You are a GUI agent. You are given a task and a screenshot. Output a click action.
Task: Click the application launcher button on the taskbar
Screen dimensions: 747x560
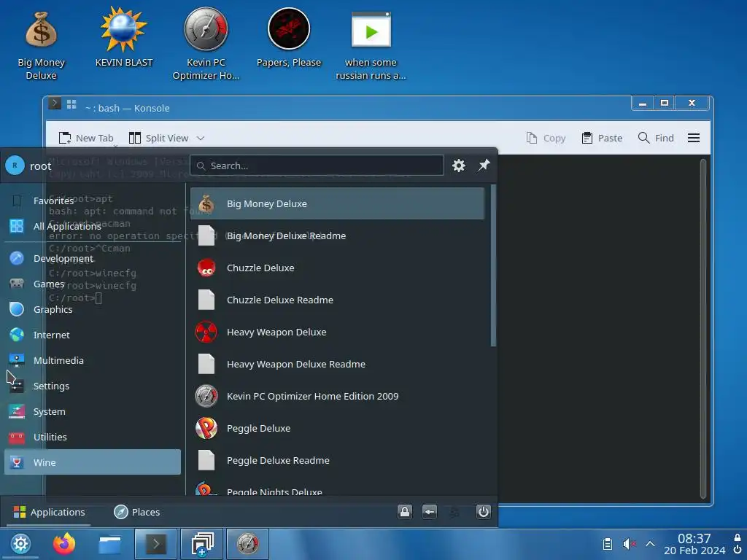pos(20,544)
